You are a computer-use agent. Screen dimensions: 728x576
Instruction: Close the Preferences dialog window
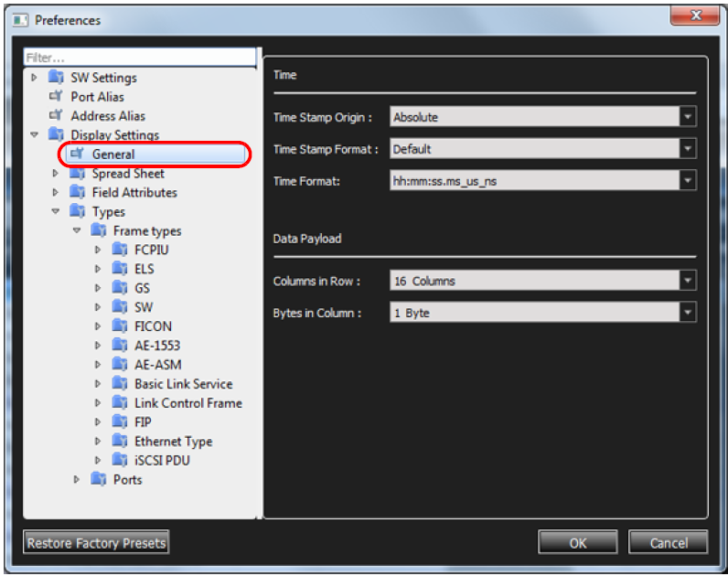coord(695,15)
